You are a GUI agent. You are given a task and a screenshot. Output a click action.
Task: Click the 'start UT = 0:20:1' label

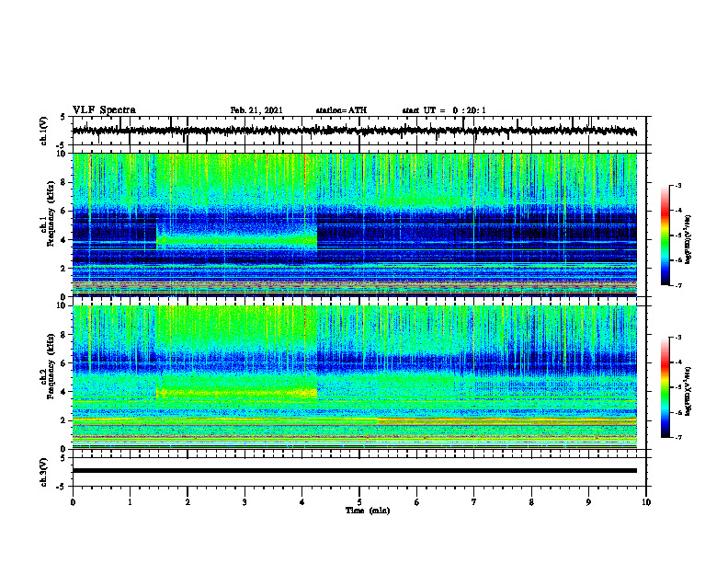click(x=444, y=110)
